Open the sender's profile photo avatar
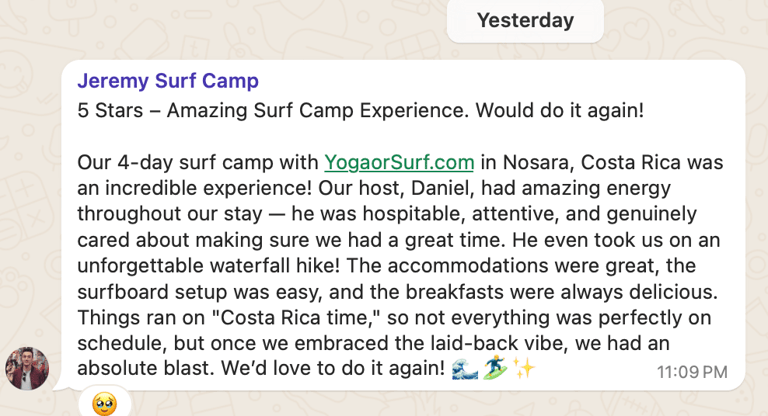Image resolution: width=768 pixels, height=416 pixels. (28, 369)
